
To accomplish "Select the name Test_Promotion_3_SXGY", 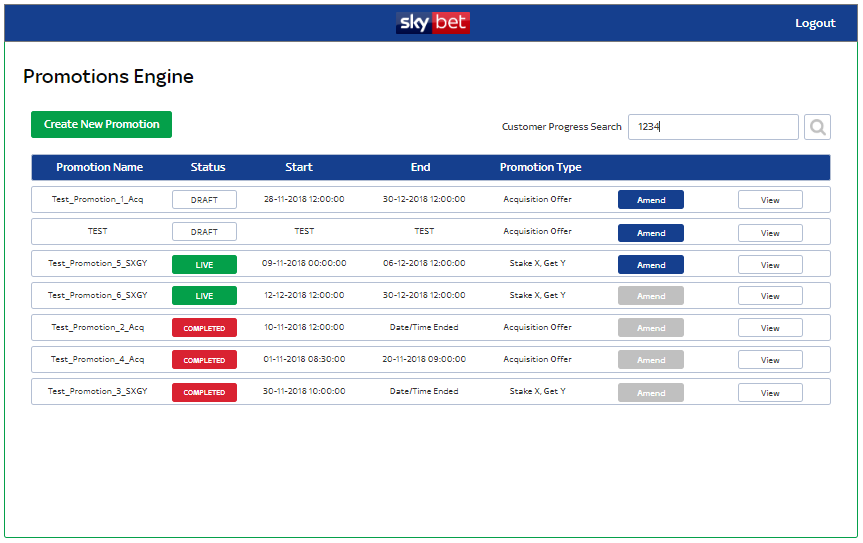I will [97, 391].
